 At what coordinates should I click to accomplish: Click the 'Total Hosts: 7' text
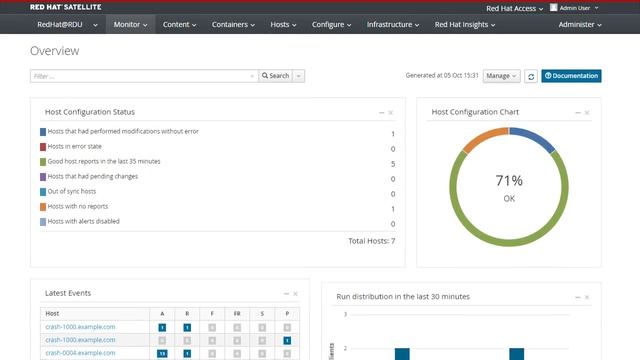[x=371, y=241]
